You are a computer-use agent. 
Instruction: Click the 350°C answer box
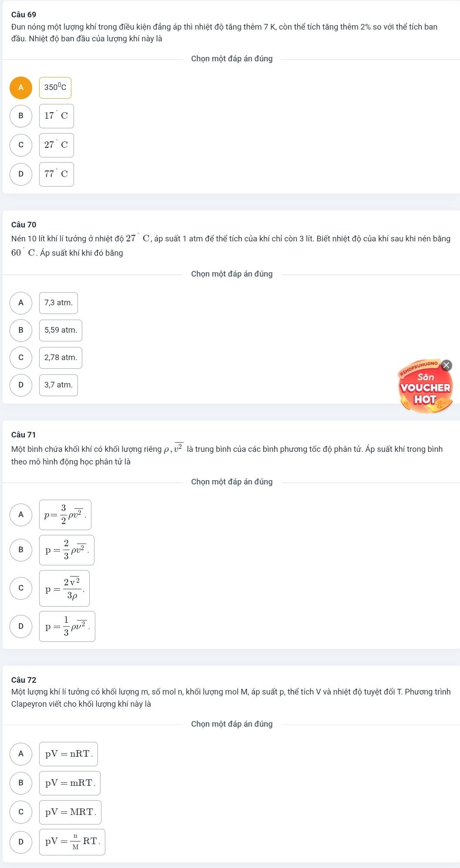[55, 87]
